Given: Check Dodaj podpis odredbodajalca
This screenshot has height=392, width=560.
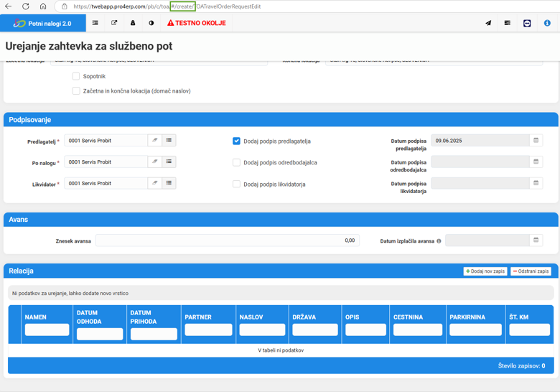Looking at the screenshot, I should [x=236, y=162].
